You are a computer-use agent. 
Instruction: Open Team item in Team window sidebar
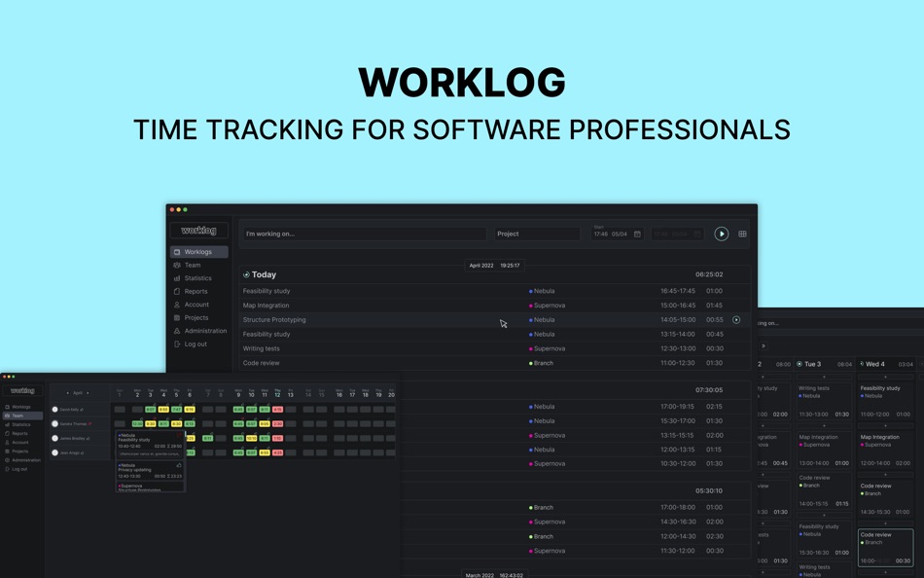click(22, 415)
